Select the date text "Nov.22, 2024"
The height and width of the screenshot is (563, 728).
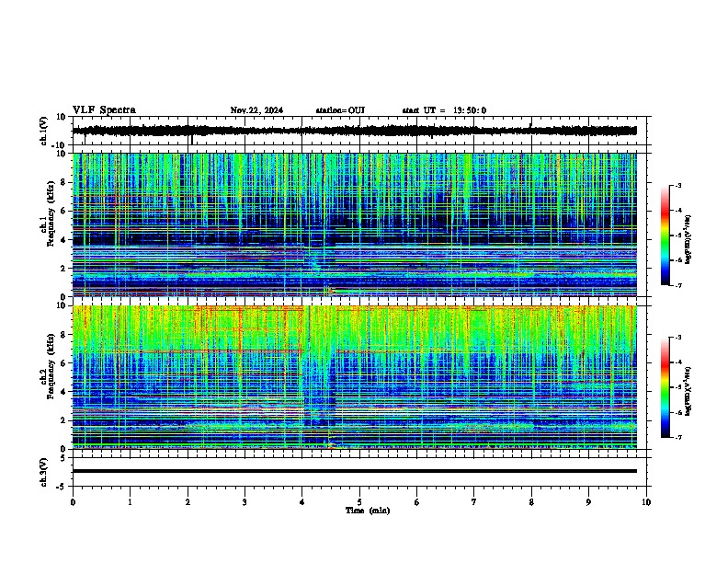click(256, 110)
